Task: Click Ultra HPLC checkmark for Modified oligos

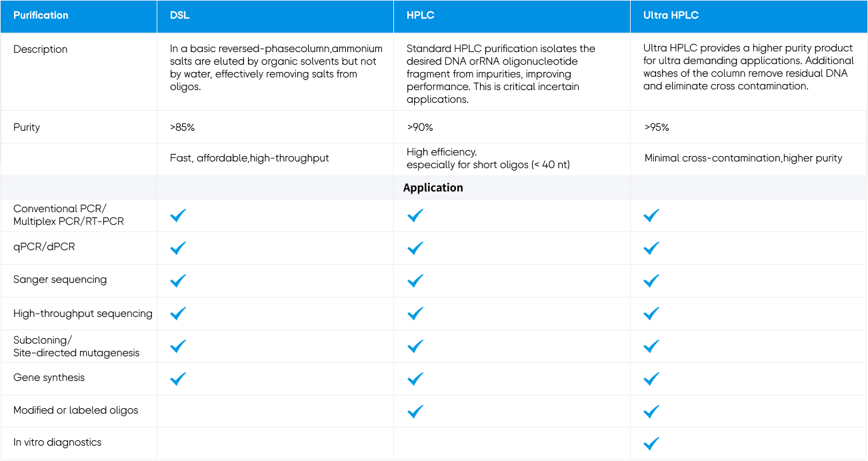Action: (x=651, y=411)
